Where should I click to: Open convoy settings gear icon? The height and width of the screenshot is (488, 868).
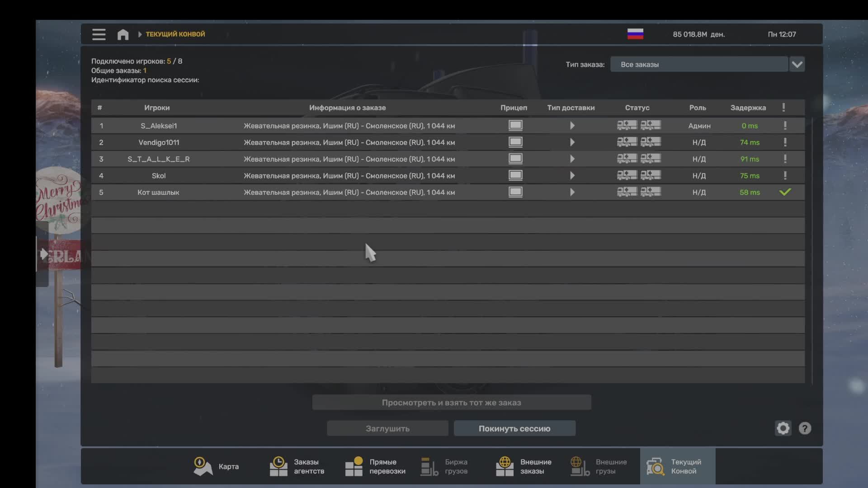pyautogui.click(x=783, y=428)
